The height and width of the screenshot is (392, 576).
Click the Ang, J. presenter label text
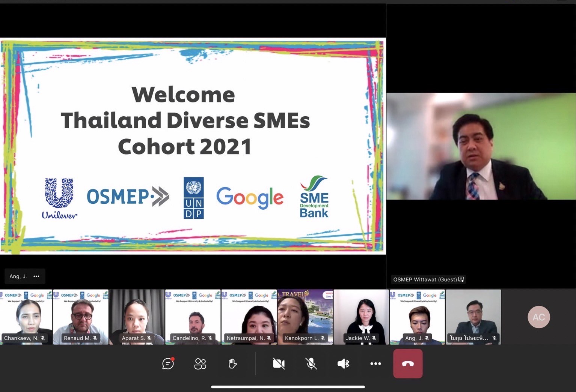coord(18,276)
